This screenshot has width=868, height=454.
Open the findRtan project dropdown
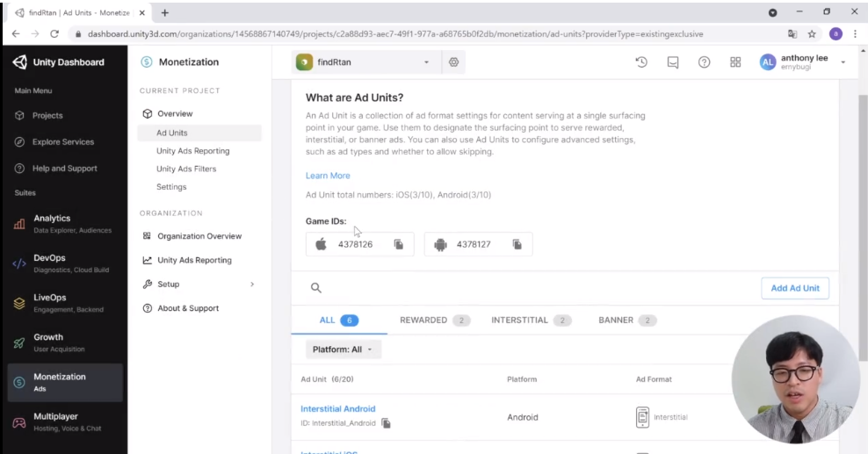pos(365,62)
